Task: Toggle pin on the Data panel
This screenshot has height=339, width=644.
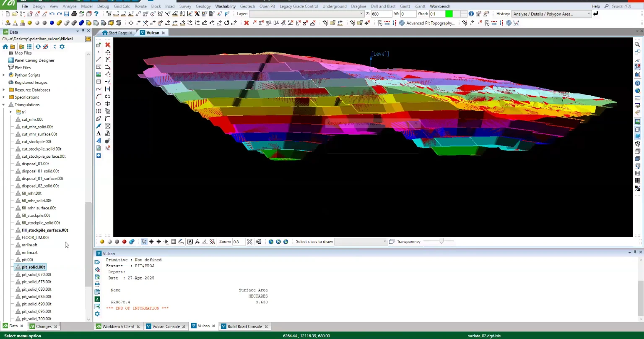Action: (83, 31)
